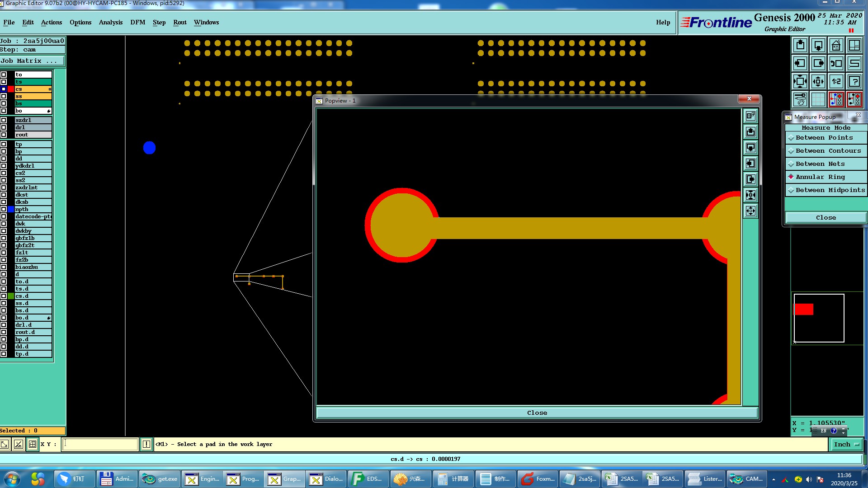Open the DFM menu

(x=137, y=23)
